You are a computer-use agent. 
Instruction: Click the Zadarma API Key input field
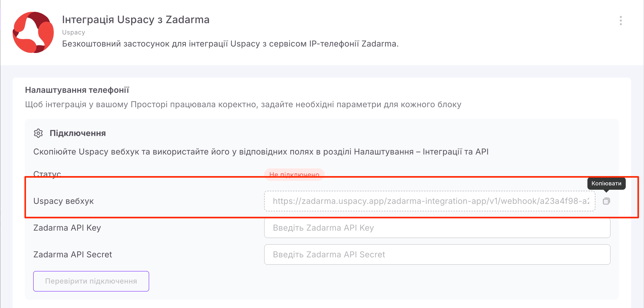point(437,228)
